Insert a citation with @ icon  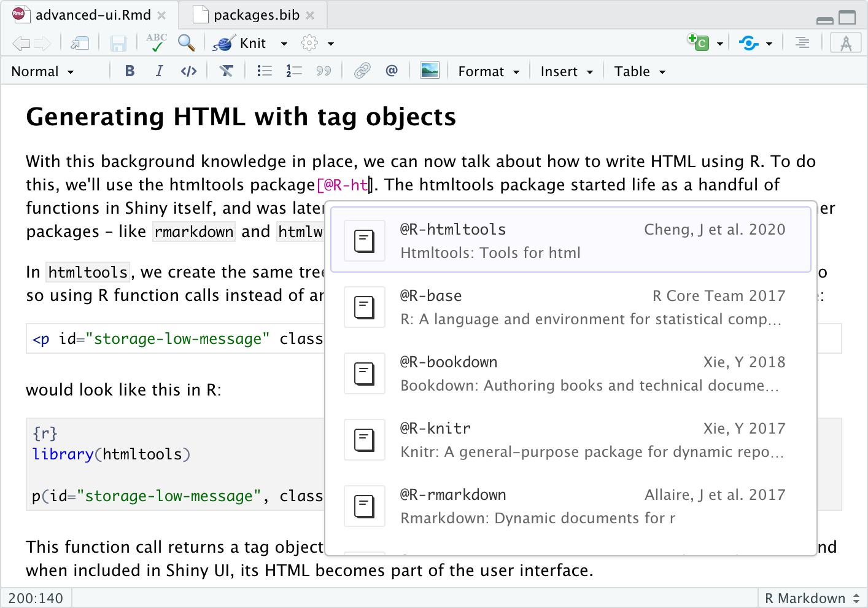[x=392, y=71]
